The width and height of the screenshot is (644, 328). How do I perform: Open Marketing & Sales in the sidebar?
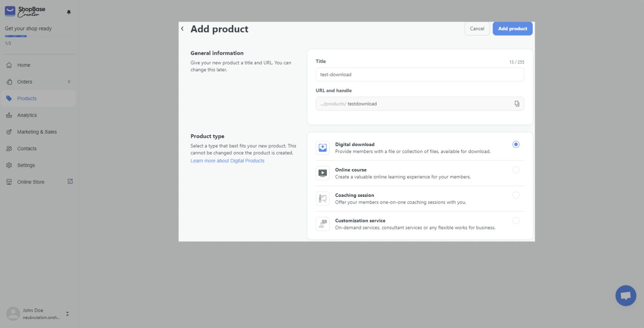tap(38, 132)
